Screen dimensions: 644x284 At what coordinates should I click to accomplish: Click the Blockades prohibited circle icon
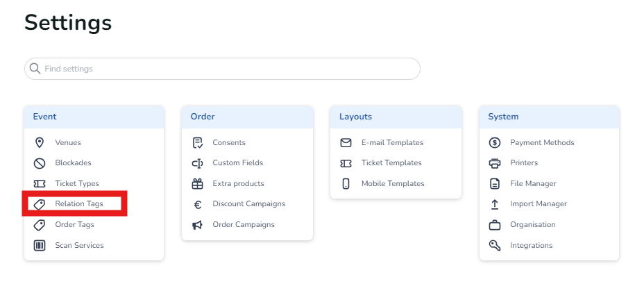(40, 163)
